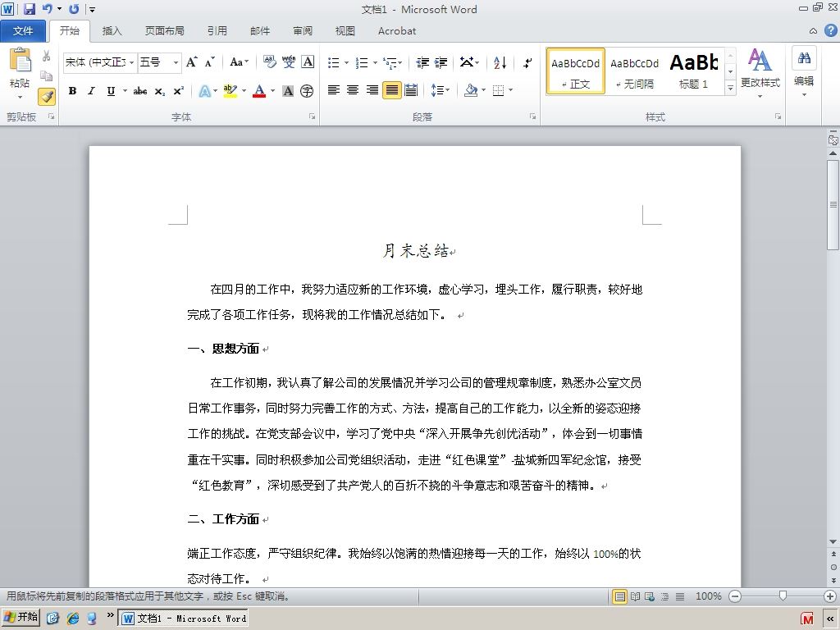
Task: Select the 正文 style
Action: [576, 72]
